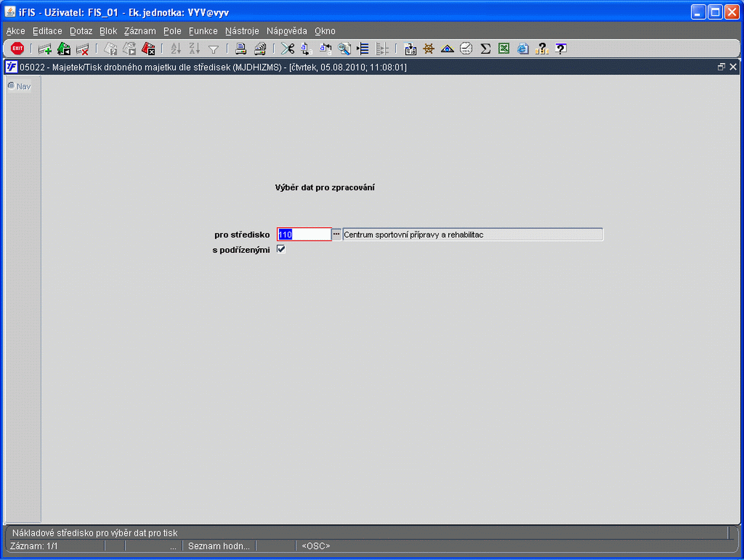This screenshot has height=560, width=744.
Task: Click the blue list of values icon
Action: pyautogui.click(x=363, y=49)
